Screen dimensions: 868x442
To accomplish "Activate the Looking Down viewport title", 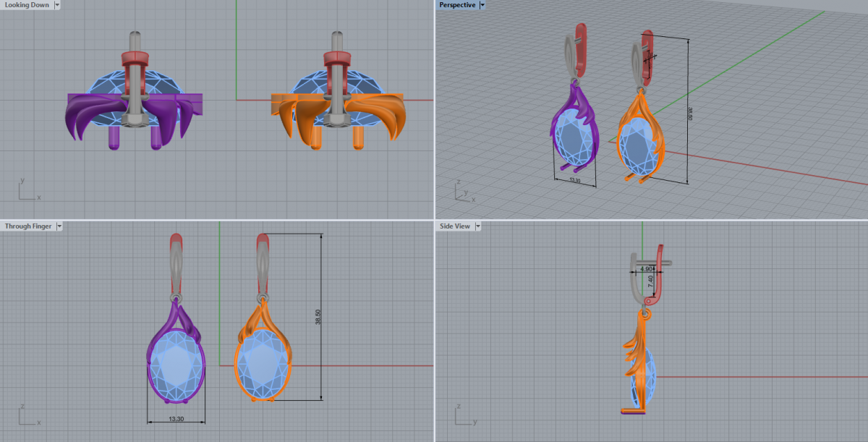I will [27, 5].
